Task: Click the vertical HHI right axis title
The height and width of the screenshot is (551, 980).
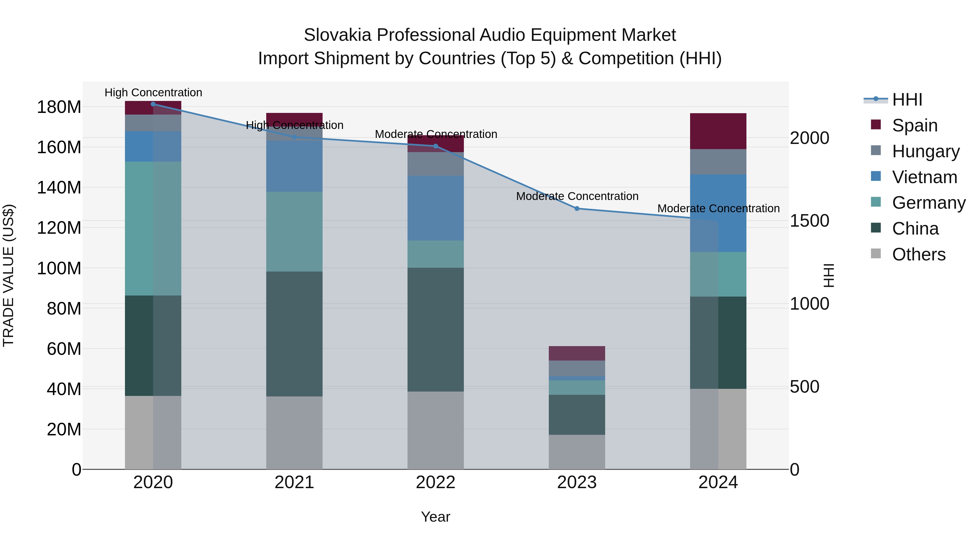Action: point(829,275)
